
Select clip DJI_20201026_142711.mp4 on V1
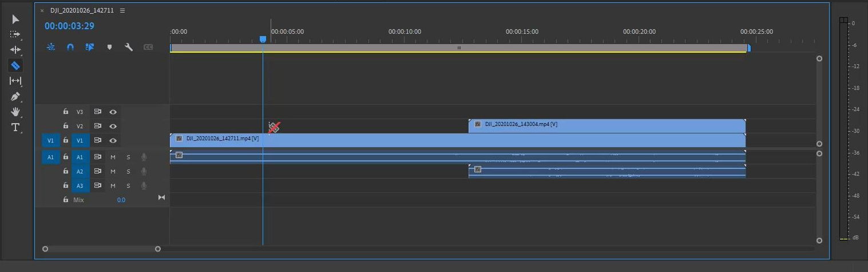click(x=458, y=140)
